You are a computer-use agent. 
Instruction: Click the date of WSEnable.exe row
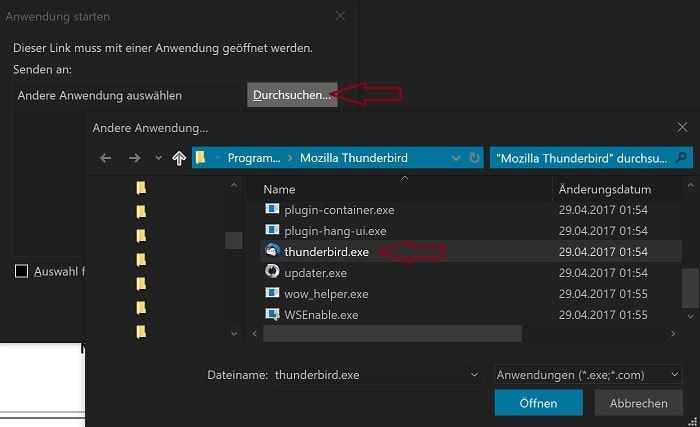coord(603,315)
